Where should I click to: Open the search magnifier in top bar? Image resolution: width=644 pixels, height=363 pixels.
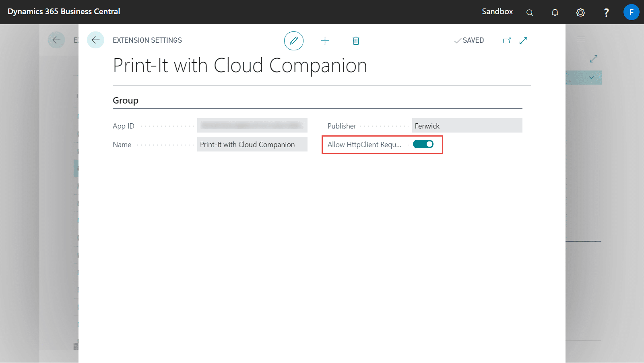(530, 12)
